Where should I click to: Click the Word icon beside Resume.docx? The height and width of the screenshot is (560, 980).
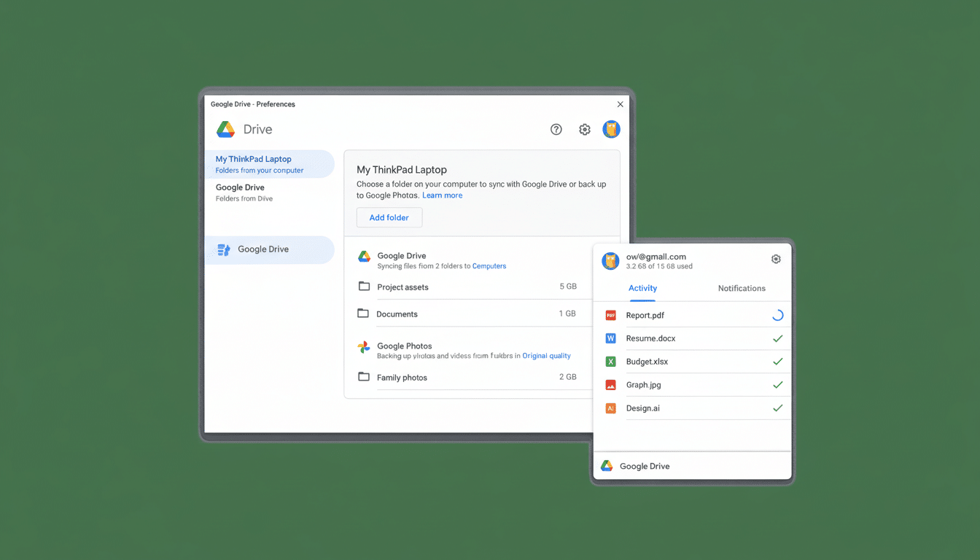click(610, 338)
